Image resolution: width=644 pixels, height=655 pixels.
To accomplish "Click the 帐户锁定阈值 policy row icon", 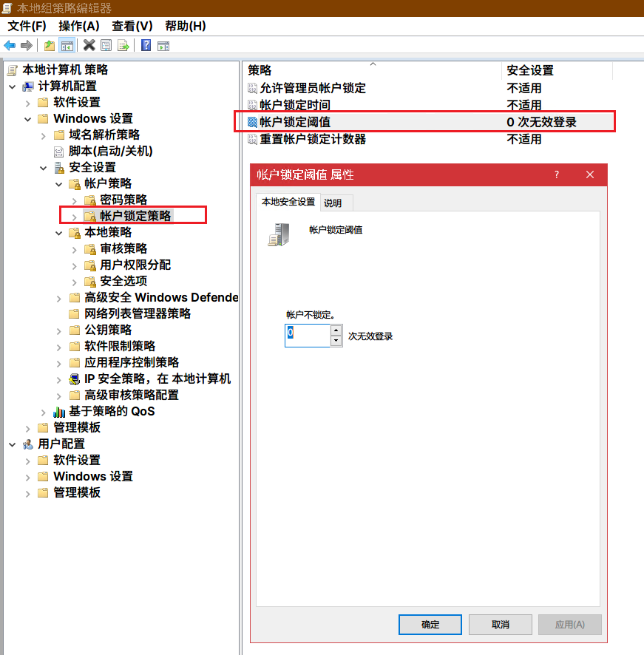I will (x=252, y=122).
